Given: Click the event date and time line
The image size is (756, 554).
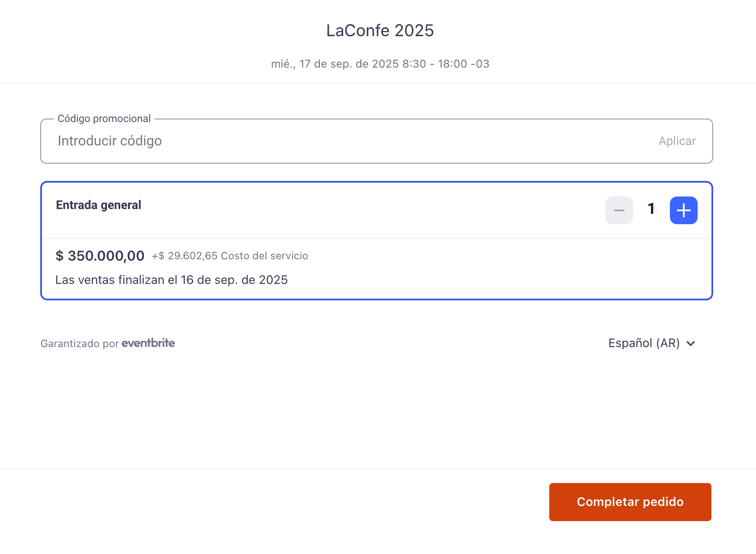Looking at the screenshot, I should point(380,64).
